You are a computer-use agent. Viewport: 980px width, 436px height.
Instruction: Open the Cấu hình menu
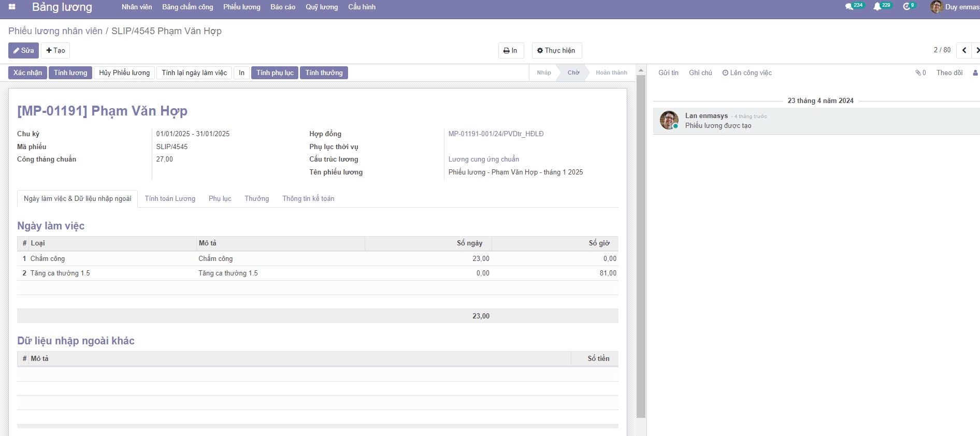click(x=362, y=7)
